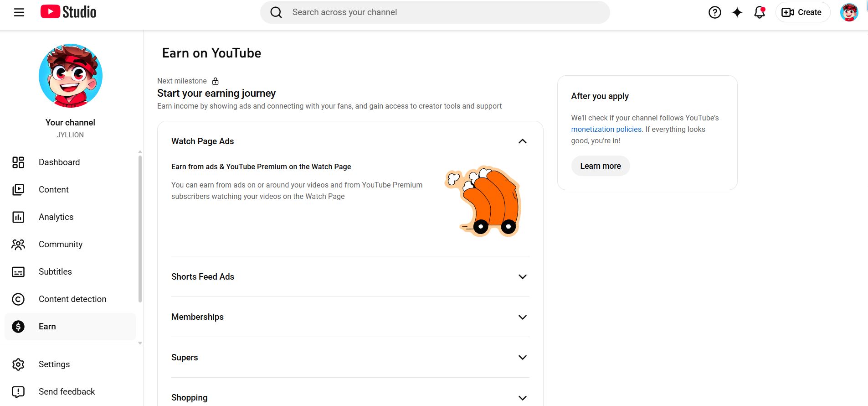This screenshot has height=406, width=868.
Task: Click the Earn on YouTube title
Action: [211, 53]
